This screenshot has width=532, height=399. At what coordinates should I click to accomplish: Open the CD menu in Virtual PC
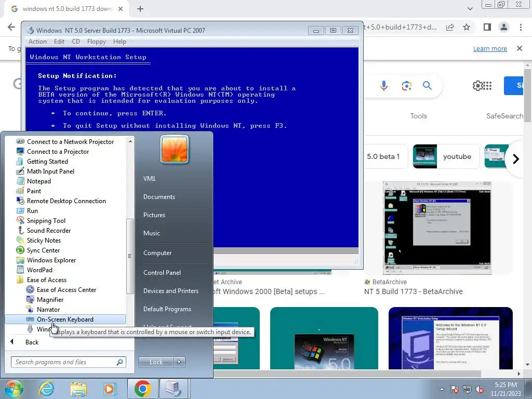click(x=76, y=42)
